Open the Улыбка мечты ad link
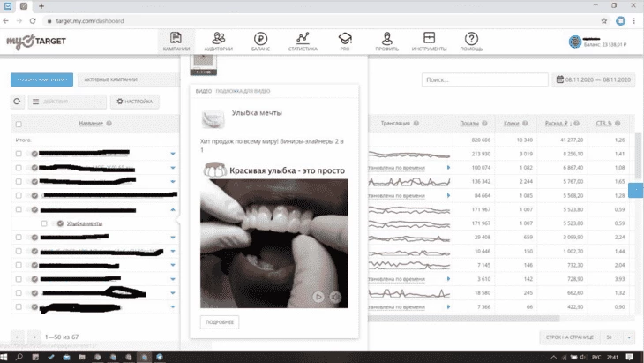 [x=85, y=223]
